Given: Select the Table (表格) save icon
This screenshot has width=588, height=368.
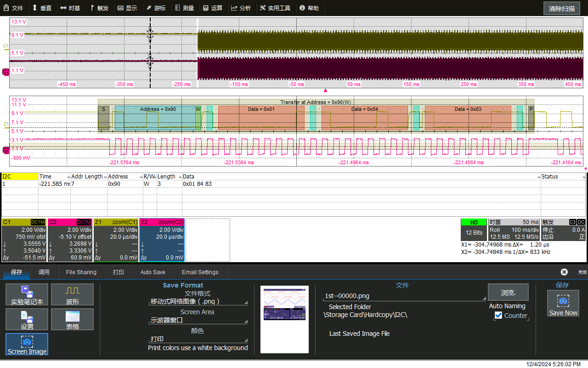Looking at the screenshot, I should coord(72,319).
